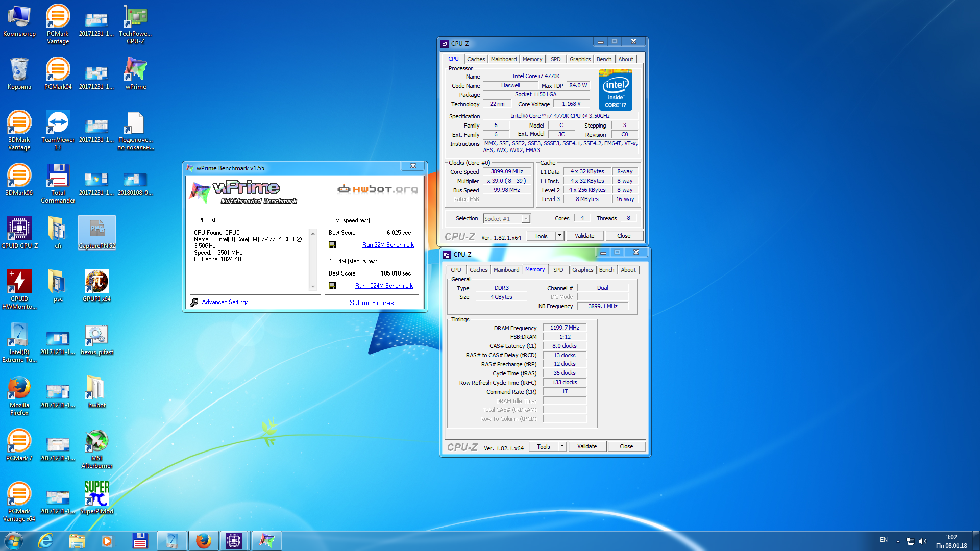Click Run 32M Benchmark link
Screen dimensions: 980x551
pyautogui.click(x=388, y=245)
